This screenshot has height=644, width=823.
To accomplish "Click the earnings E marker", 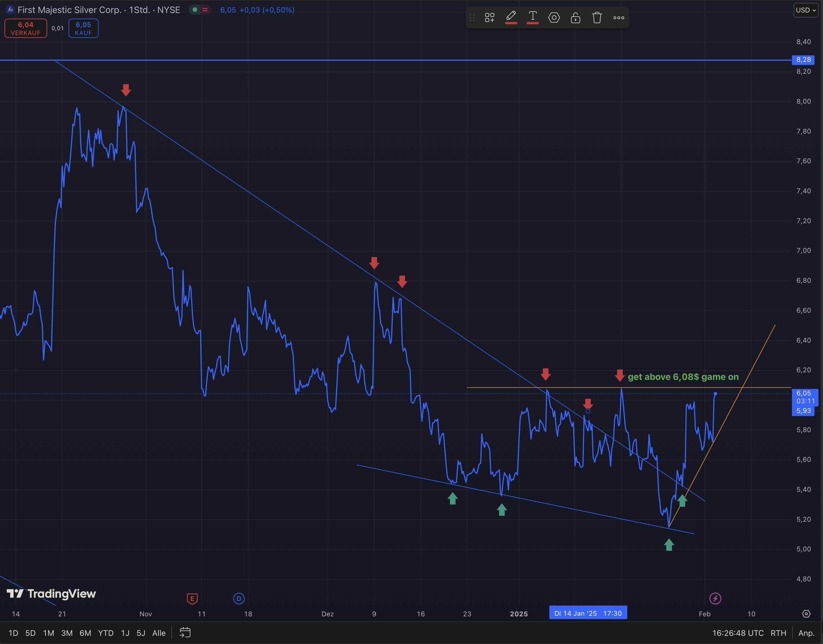I will (x=192, y=598).
